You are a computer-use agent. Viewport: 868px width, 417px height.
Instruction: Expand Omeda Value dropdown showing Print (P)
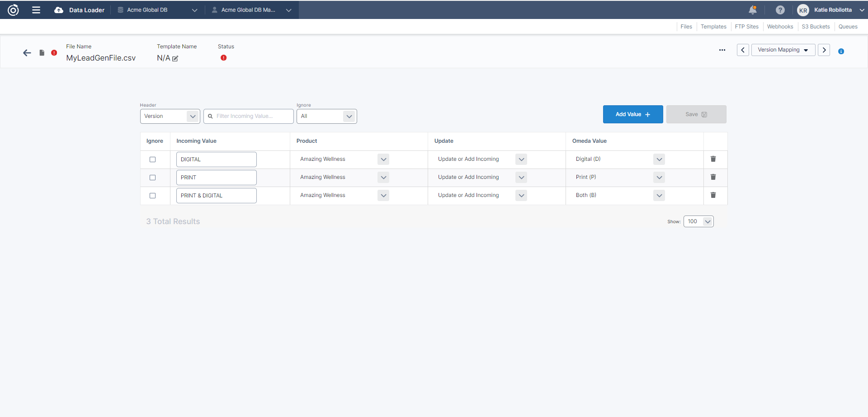tap(659, 178)
